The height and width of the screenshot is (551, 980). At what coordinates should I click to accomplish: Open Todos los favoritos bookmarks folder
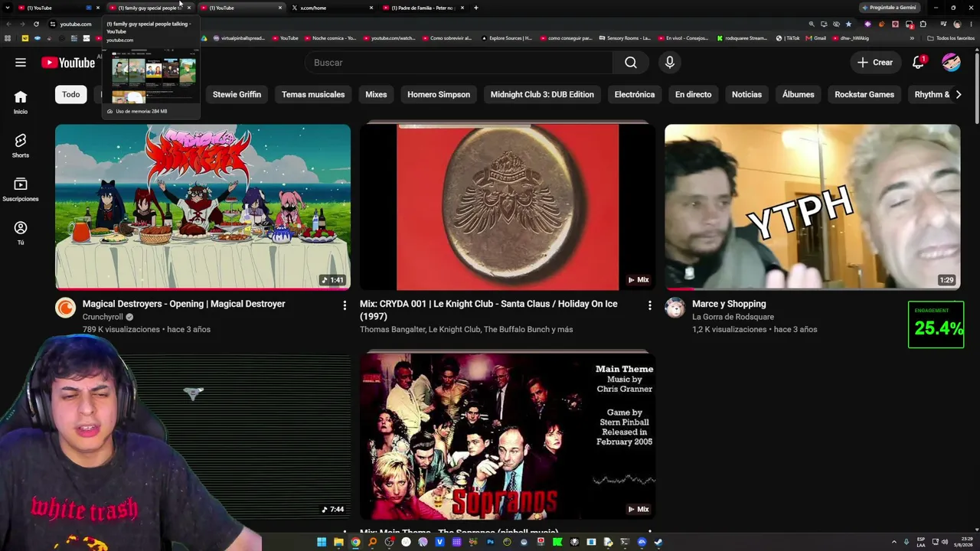[x=951, y=38]
